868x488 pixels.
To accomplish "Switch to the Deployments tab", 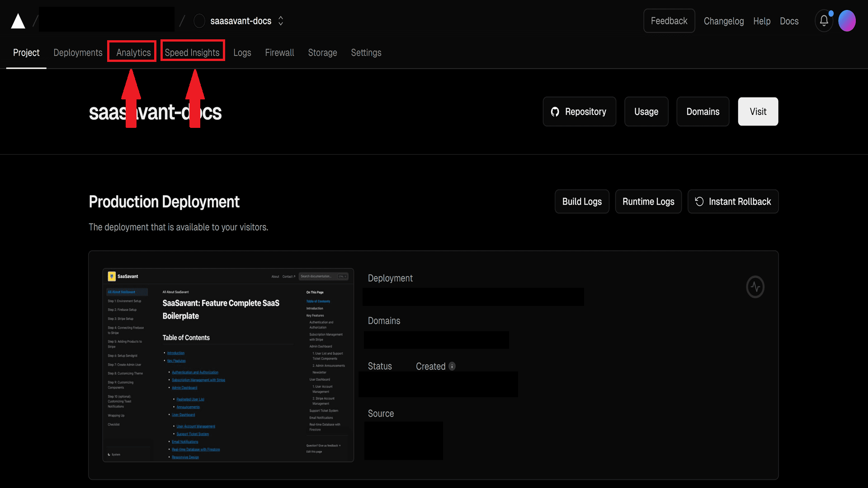I will pos(78,52).
